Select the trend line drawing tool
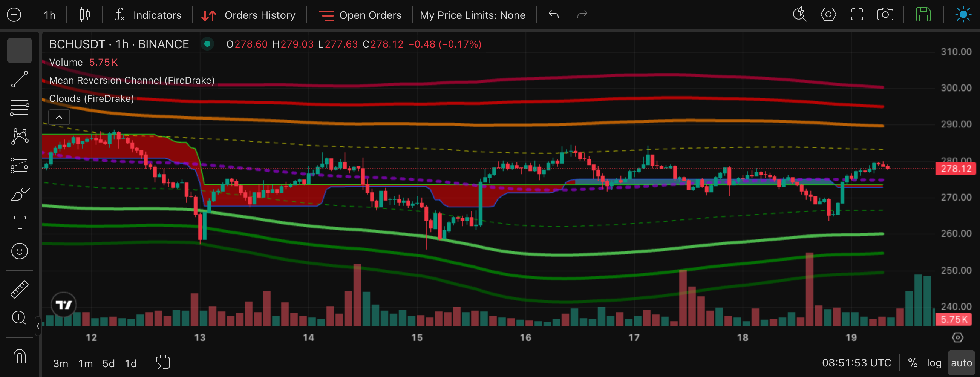980x377 pixels. click(x=19, y=79)
